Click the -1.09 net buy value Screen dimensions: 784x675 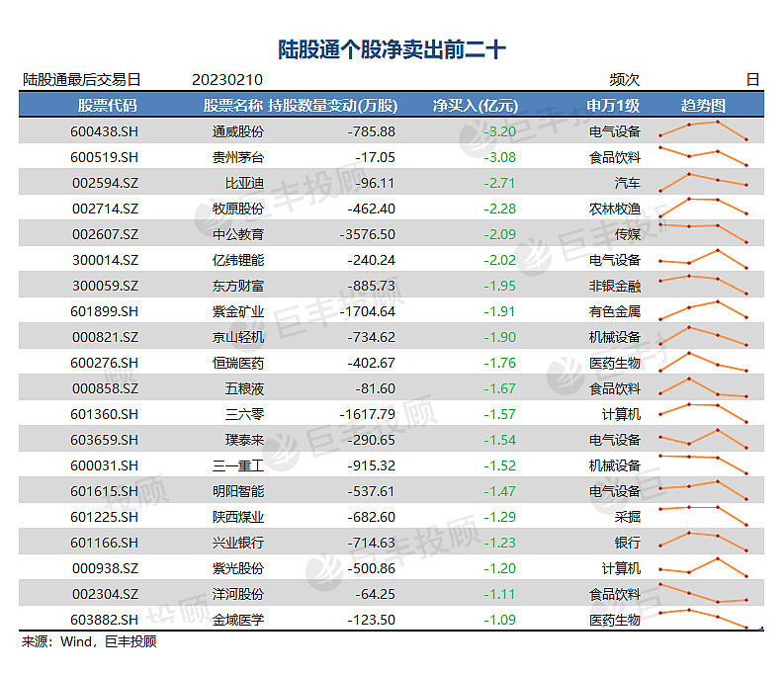pos(499,620)
